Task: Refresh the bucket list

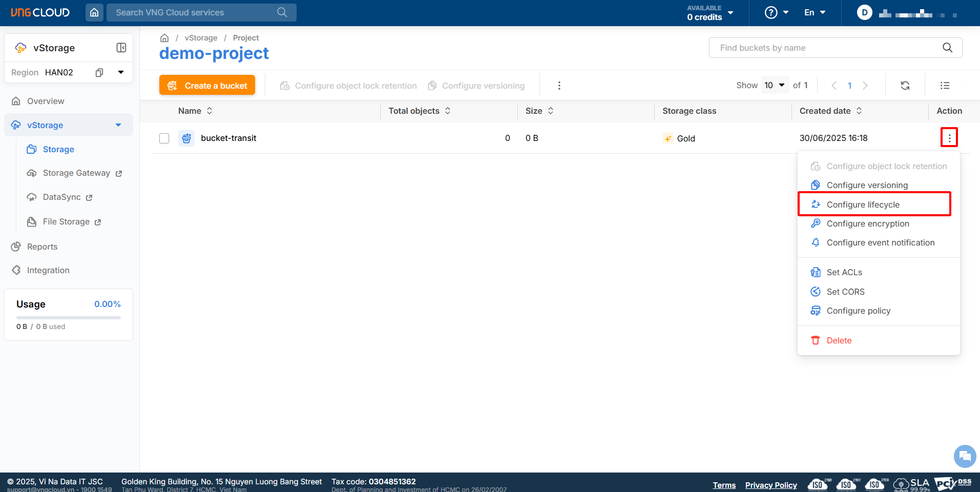Action: [x=905, y=86]
